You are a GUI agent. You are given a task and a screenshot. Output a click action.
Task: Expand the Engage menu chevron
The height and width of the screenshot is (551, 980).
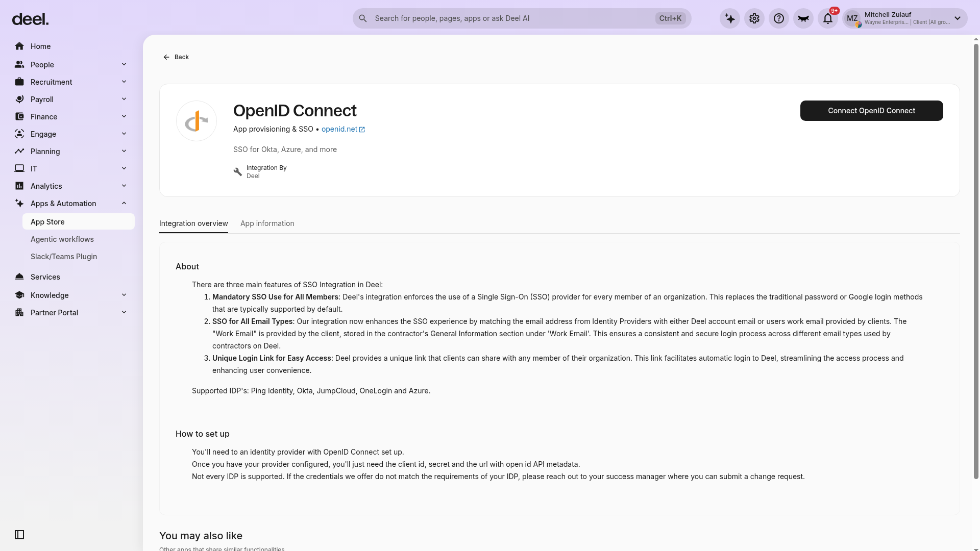tap(124, 134)
